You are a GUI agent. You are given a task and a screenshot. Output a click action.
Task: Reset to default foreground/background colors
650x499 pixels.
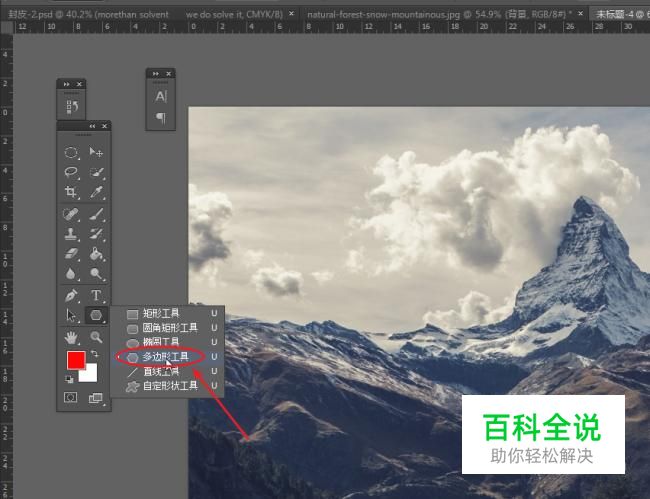pos(69,379)
